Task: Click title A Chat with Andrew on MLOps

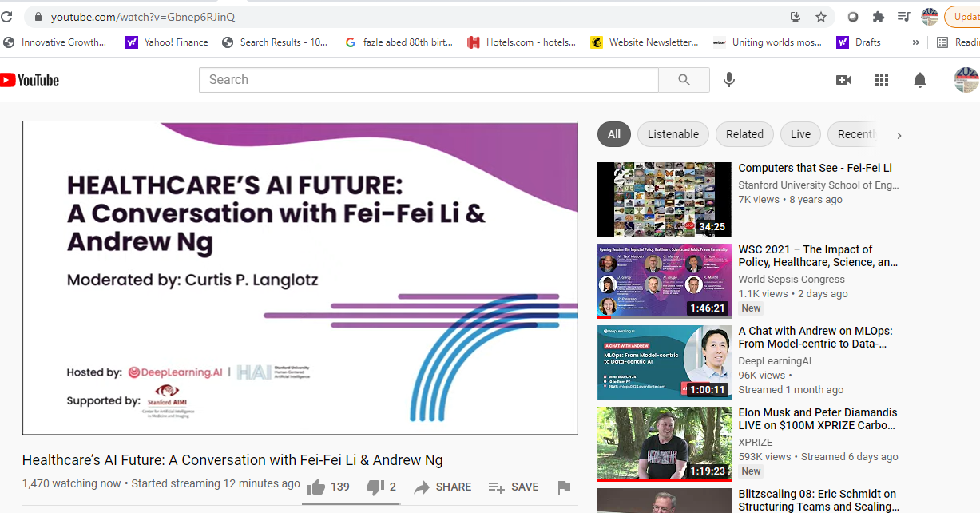Action: (816, 337)
